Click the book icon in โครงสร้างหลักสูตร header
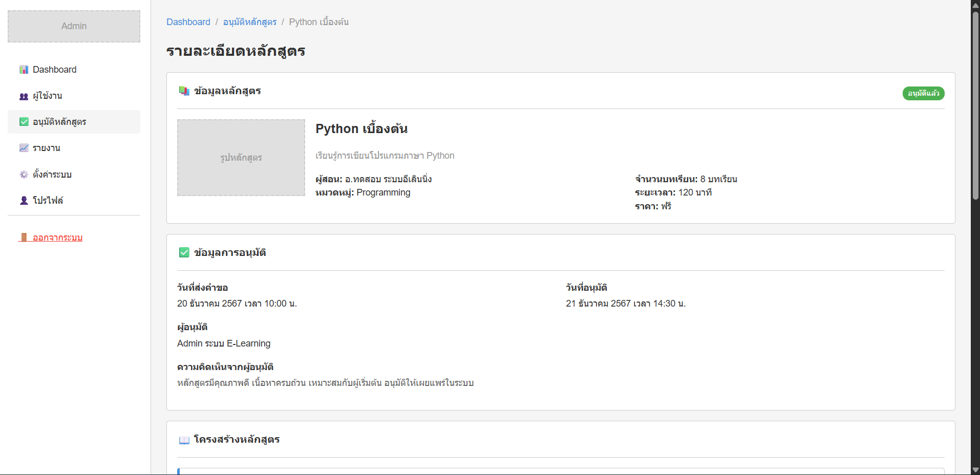 coord(184,439)
